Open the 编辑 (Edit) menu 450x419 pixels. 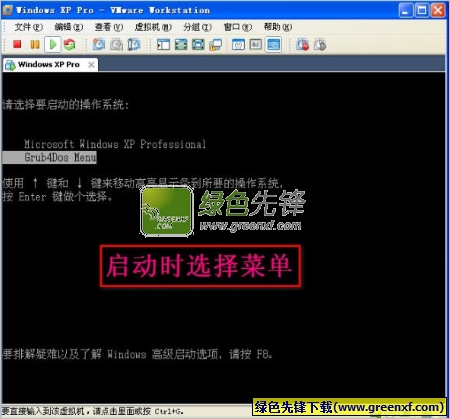coord(69,27)
